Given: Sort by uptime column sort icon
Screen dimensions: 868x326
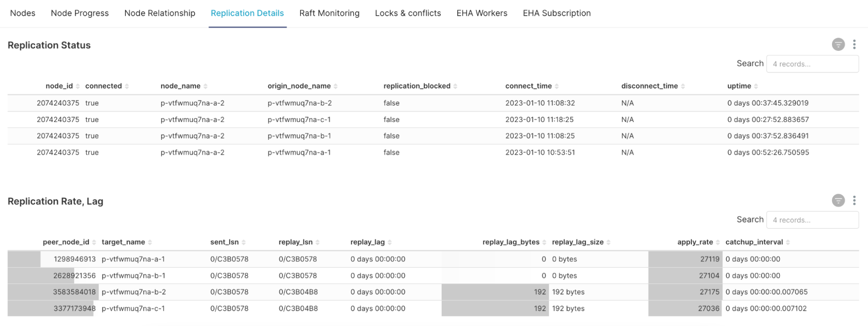Looking at the screenshot, I should [756, 86].
